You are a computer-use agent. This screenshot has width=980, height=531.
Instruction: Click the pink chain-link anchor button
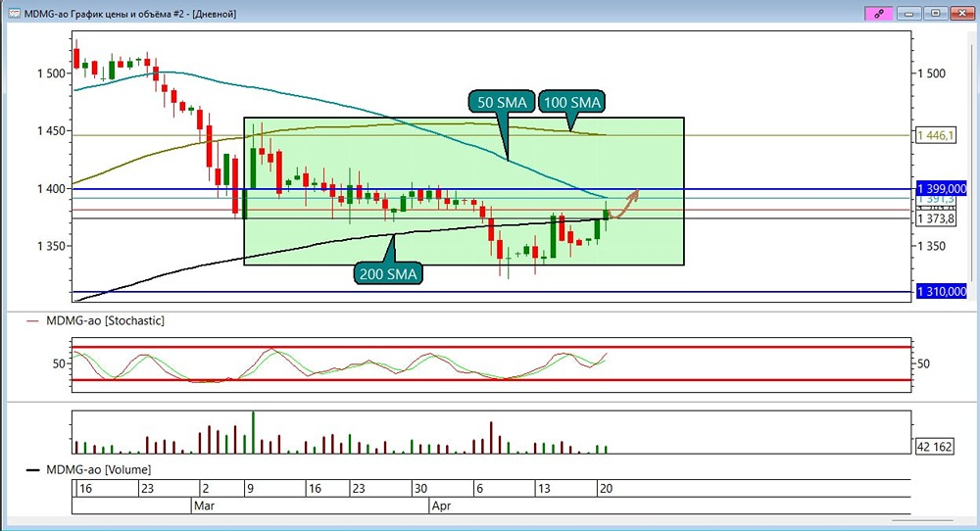point(878,13)
